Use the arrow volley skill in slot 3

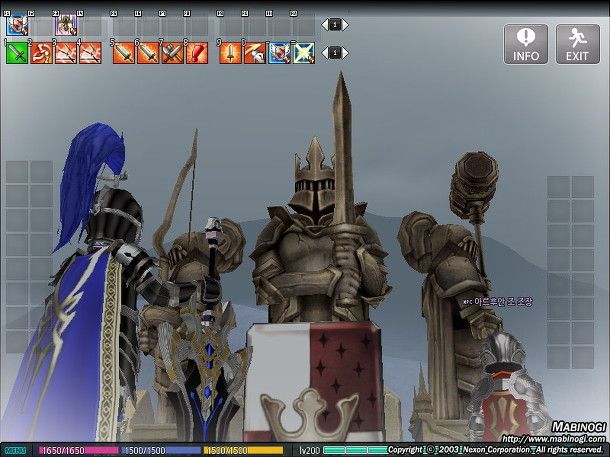pyautogui.click(x=66, y=53)
